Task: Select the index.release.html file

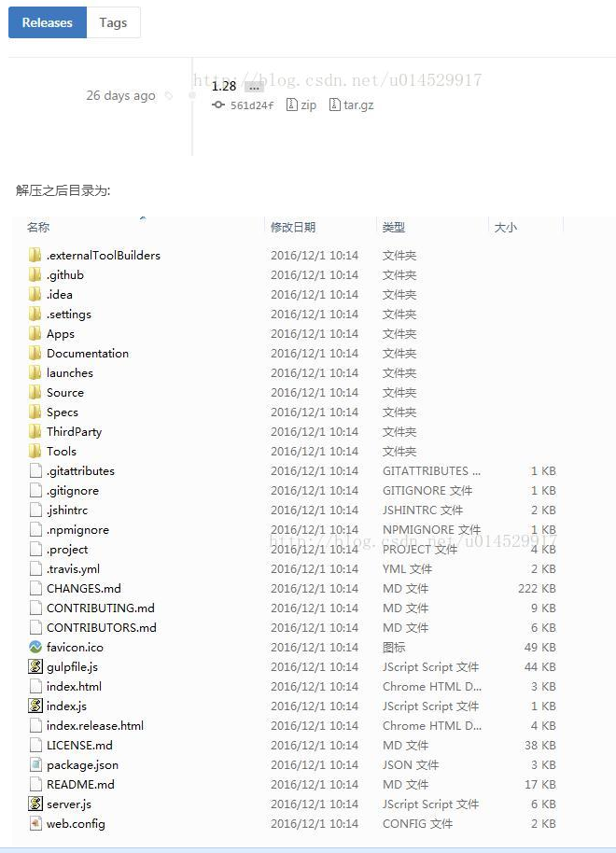Action: [95, 725]
